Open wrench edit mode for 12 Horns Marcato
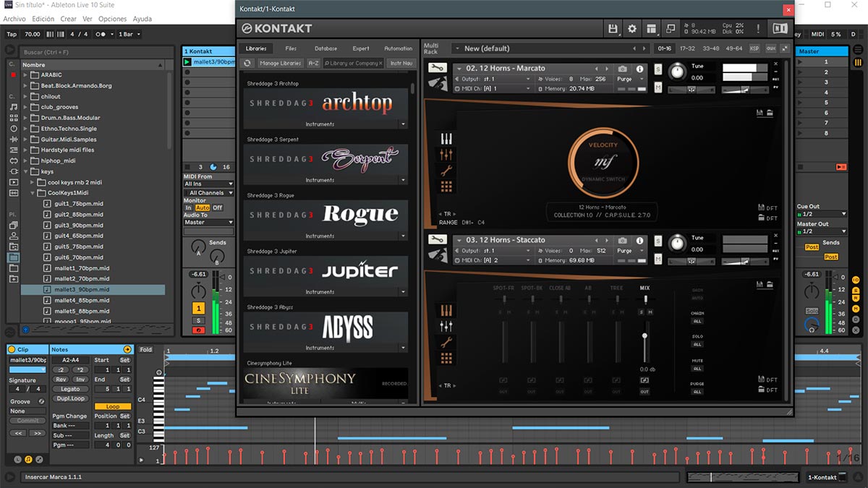This screenshot has width=868, height=488. pyautogui.click(x=437, y=68)
